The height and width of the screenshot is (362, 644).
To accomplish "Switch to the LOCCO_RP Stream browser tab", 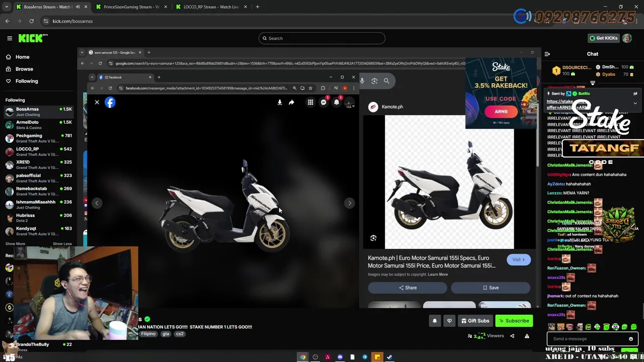I will [x=211, y=7].
